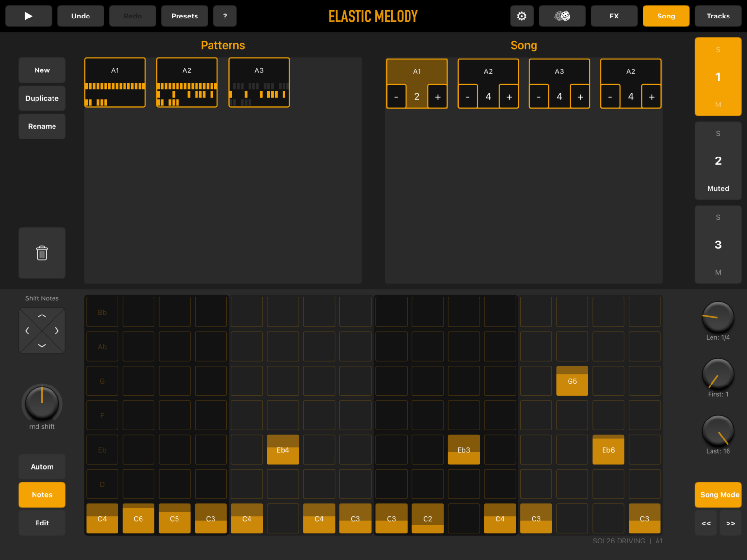Solo track 3 with its S button
This screenshot has width=747, height=560.
[718, 217]
